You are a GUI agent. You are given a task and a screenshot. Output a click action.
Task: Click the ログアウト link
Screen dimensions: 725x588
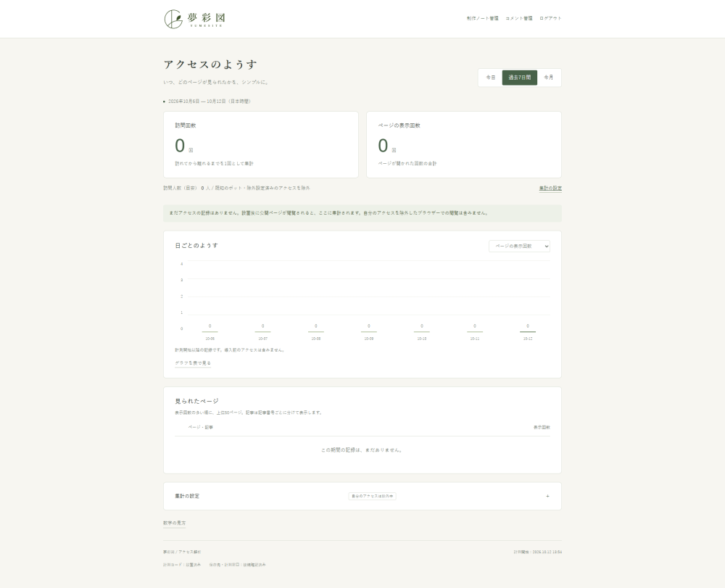(x=550, y=19)
